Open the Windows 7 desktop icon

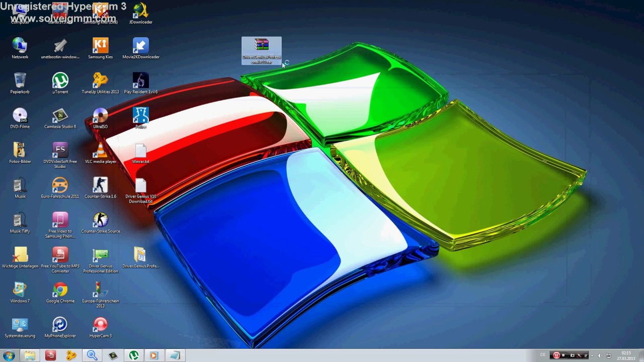[20, 293]
